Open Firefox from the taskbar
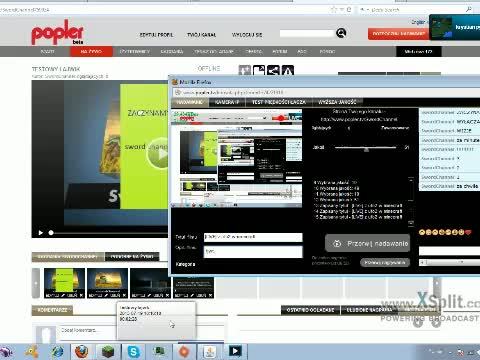480x360 pixels. [82, 352]
